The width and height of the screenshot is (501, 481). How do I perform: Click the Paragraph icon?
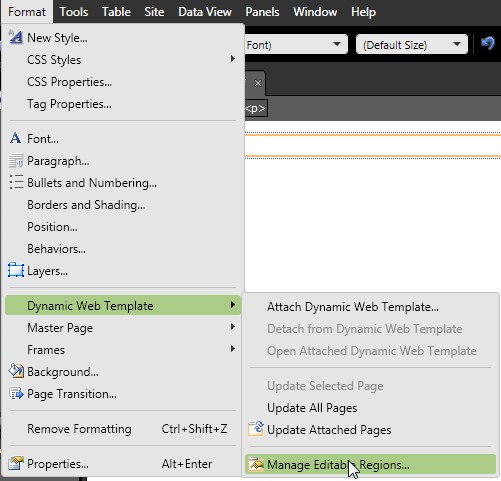point(15,160)
